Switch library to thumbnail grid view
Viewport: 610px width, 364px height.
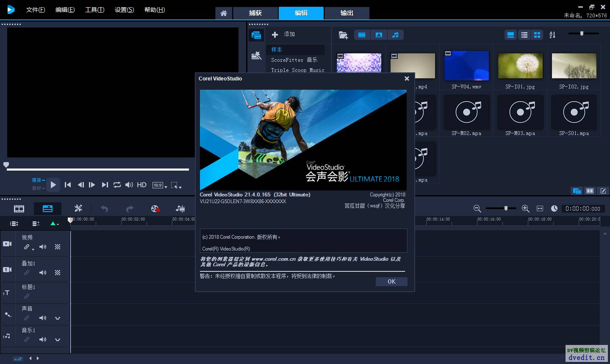click(x=537, y=35)
